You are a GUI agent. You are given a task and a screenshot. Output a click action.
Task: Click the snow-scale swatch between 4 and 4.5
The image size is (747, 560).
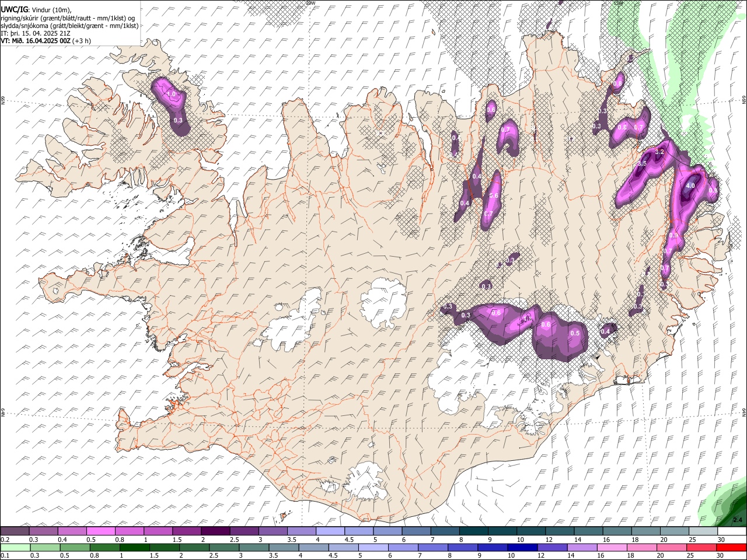point(329,531)
